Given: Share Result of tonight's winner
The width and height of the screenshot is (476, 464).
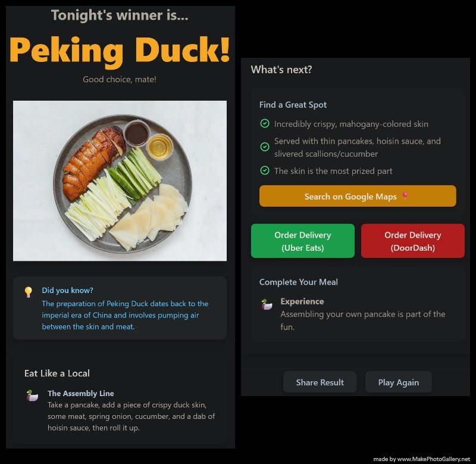Looking at the screenshot, I should 320,382.
